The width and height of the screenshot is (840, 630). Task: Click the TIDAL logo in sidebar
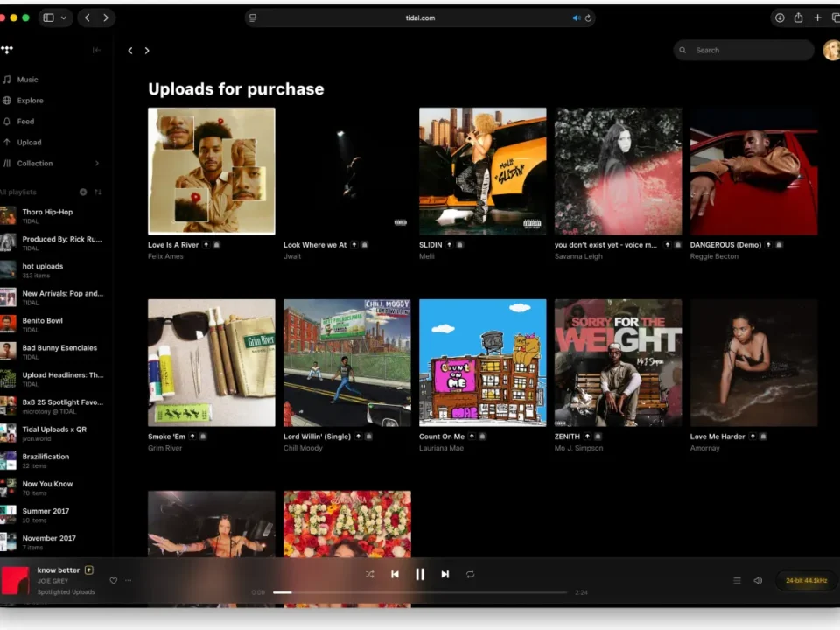point(7,51)
